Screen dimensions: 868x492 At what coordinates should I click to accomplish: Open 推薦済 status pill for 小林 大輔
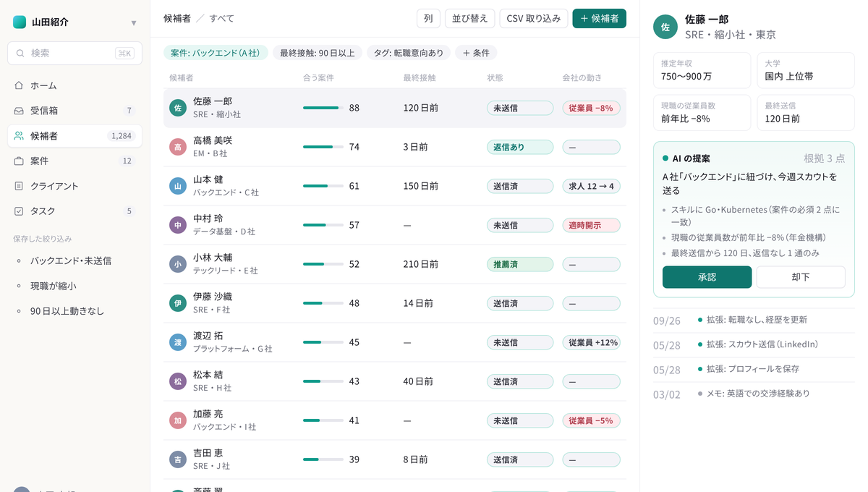pyautogui.click(x=520, y=264)
